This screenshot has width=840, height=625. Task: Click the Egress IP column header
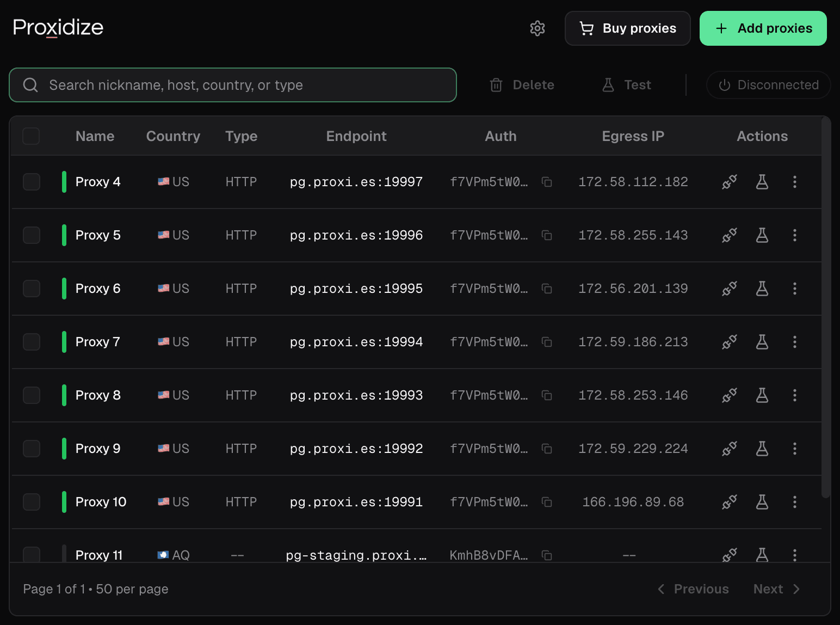click(x=633, y=136)
